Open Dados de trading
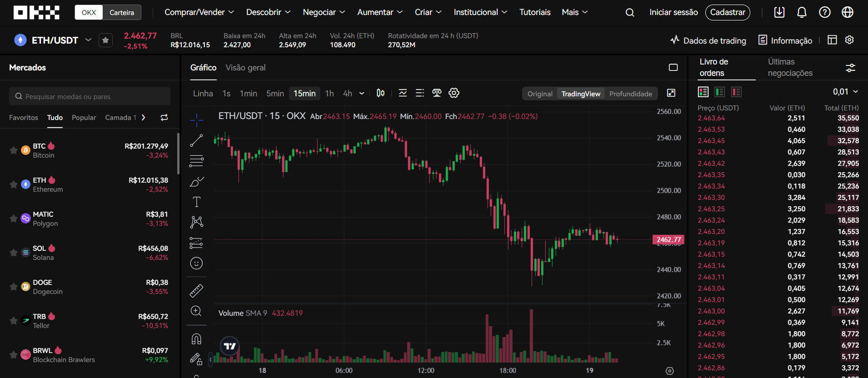The height and width of the screenshot is (378, 868). coord(708,40)
